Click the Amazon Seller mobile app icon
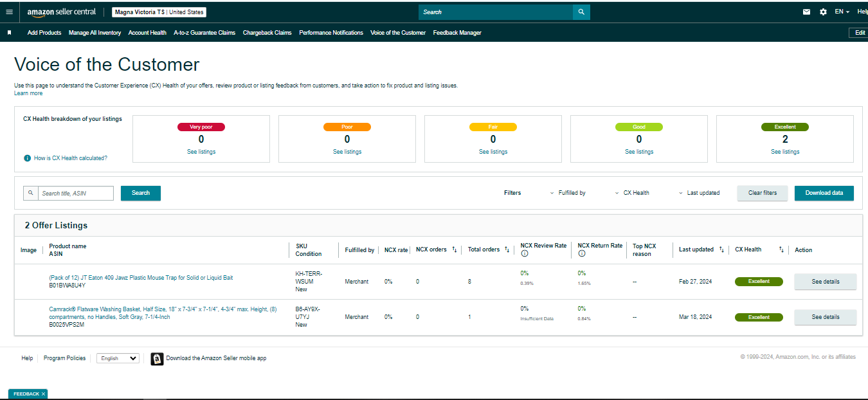The height and width of the screenshot is (400, 868). [157, 359]
